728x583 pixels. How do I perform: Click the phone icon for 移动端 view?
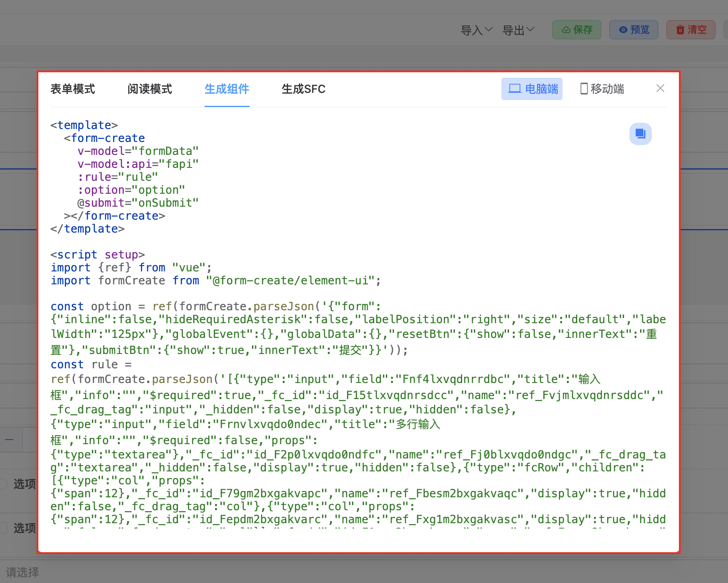point(584,89)
